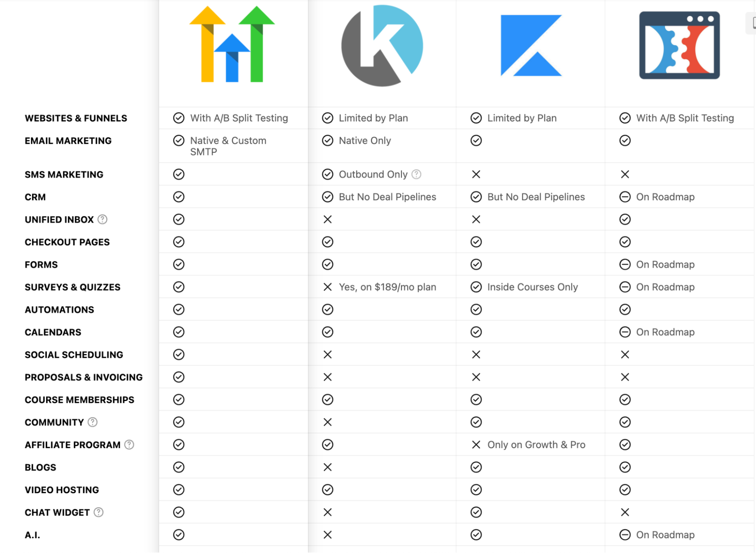Click the Kartra gray and blue K logo
The height and width of the screenshot is (553, 756).
click(382, 45)
